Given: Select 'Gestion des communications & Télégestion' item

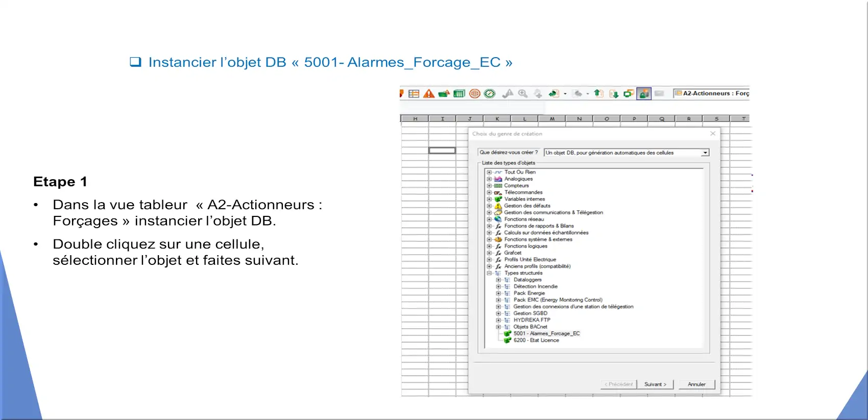Looking at the screenshot, I should coord(553,212).
